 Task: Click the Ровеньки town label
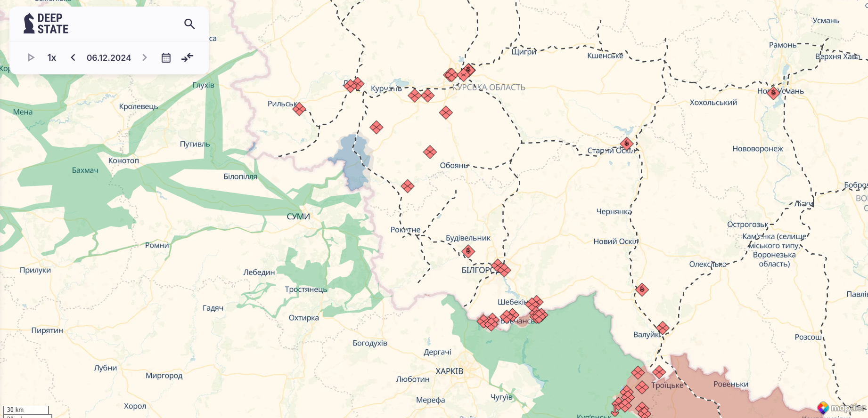(731, 384)
